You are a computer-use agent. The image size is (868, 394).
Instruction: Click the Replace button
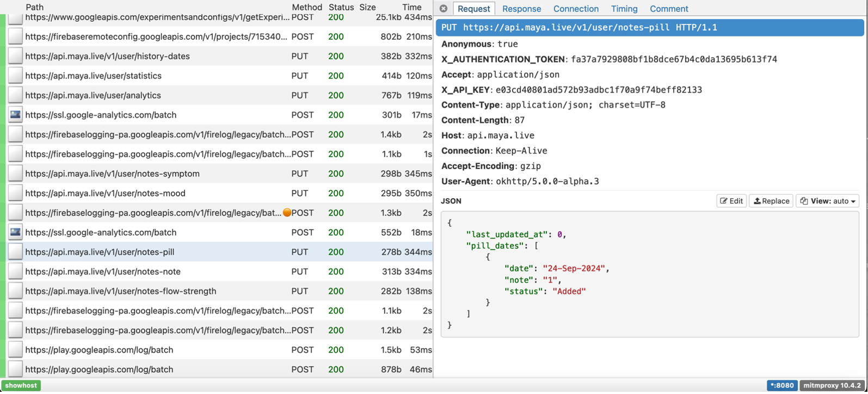771,201
